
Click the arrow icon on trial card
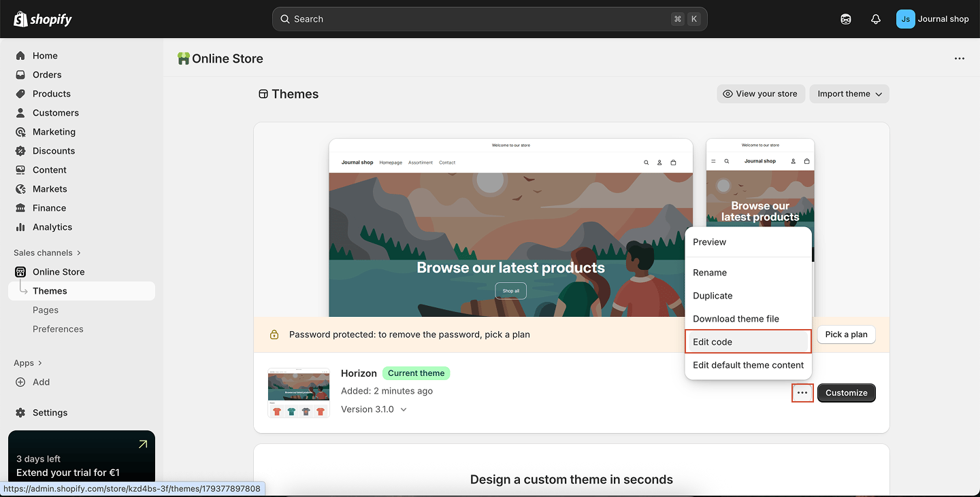(x=143, y=444)
